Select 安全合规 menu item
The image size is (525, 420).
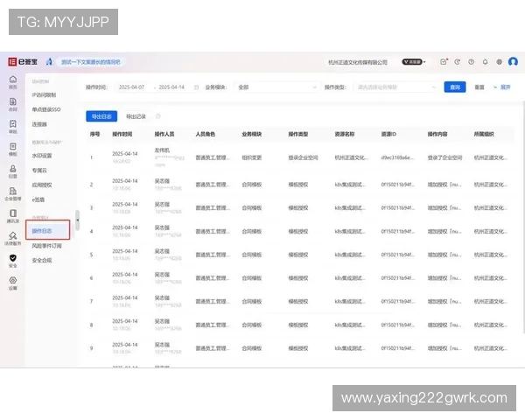[x=41, y=260]
